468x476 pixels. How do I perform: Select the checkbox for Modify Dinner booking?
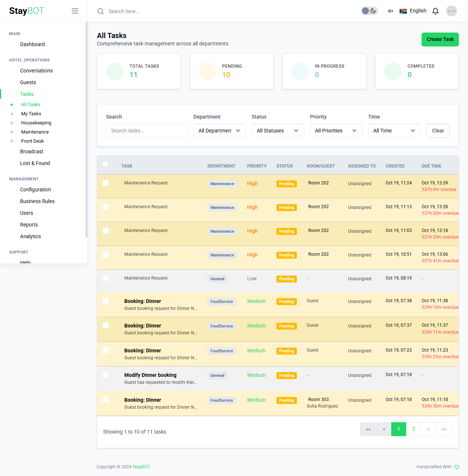[x=106, y=374]
